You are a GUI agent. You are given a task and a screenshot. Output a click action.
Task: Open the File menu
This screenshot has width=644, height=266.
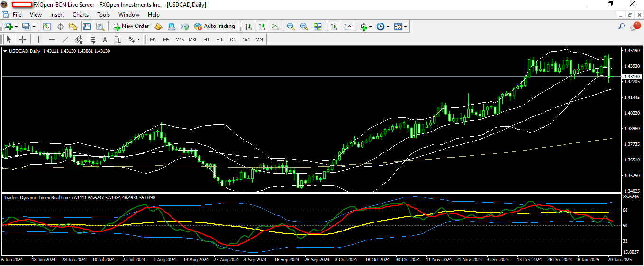(17, 15)
